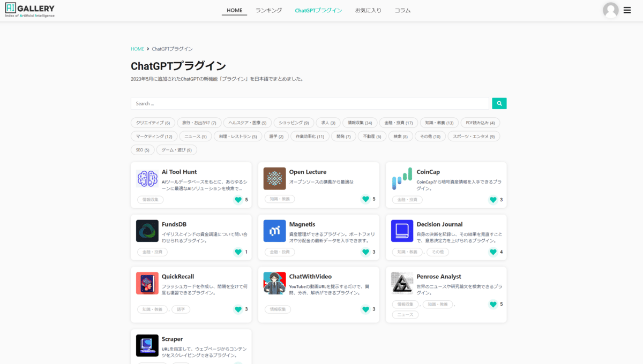
Task: Open the コラム nav item
Action: (x=403, y=10)
